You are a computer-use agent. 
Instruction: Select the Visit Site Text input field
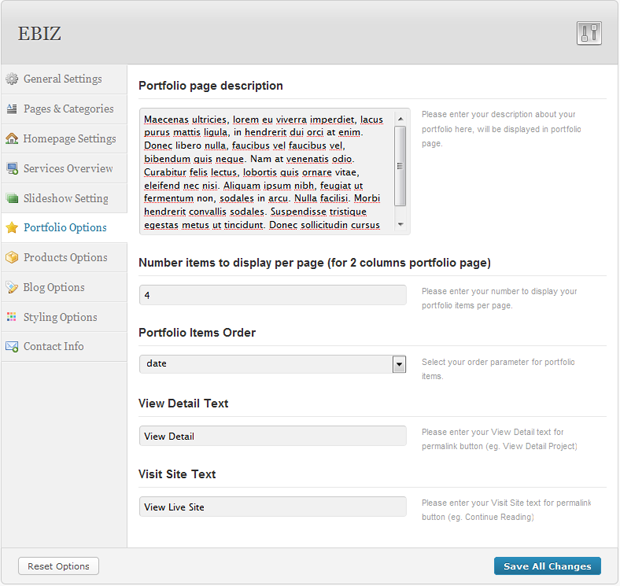tap(272, 507)
